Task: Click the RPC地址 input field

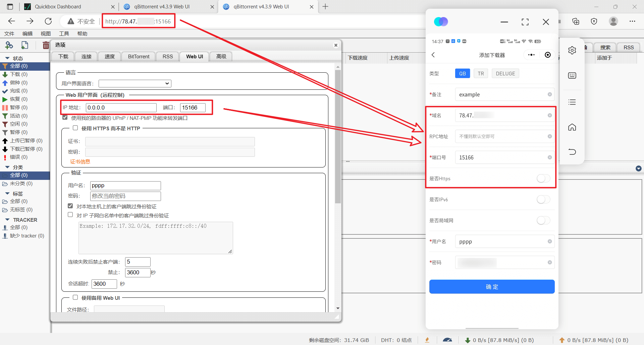Action: click(x=505, y=136)
